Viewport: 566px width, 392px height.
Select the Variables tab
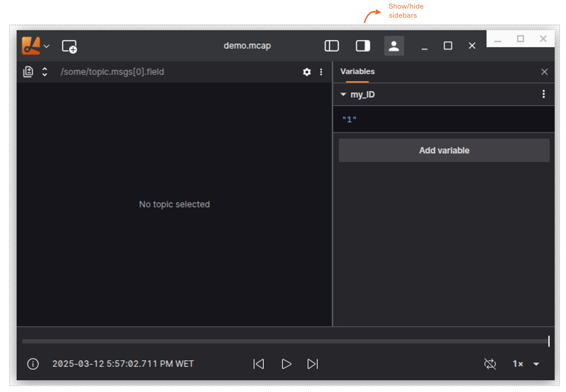(x=357, y=72)
